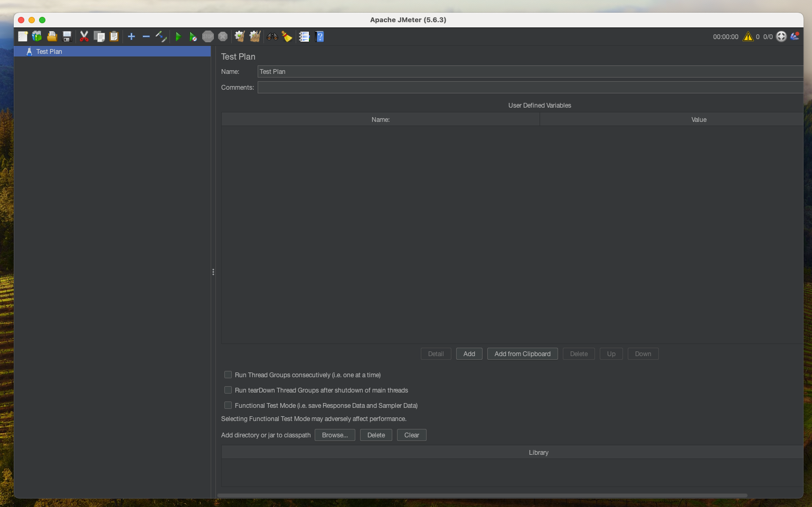The image size is (812, 507).
Task: Click the Reset Search broom icon
Action: point(287,36)
